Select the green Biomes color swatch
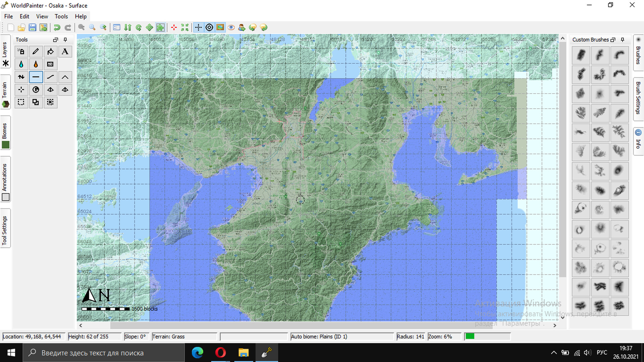Viewport: 644px width, 362px height. (5, 145)
